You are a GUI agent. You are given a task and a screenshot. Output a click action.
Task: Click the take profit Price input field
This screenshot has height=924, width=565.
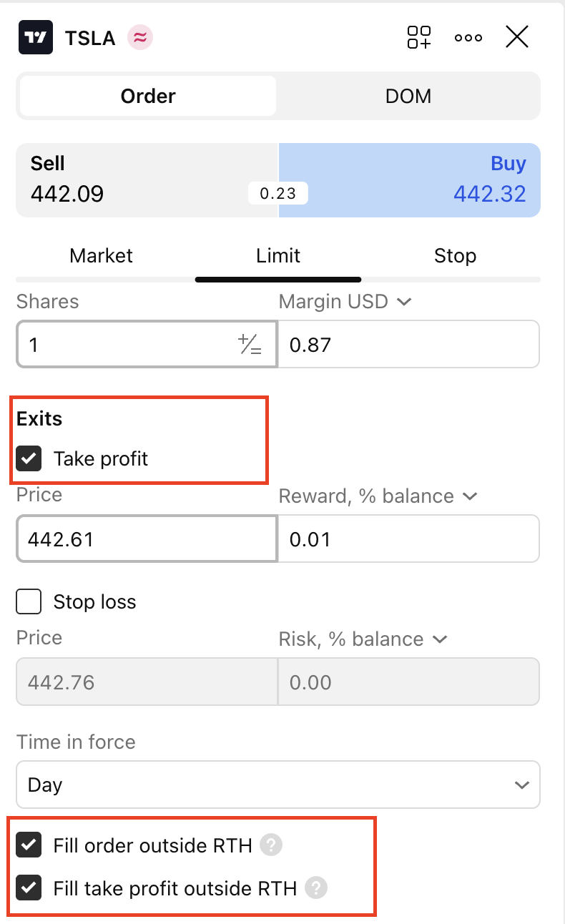pos(146,539)
